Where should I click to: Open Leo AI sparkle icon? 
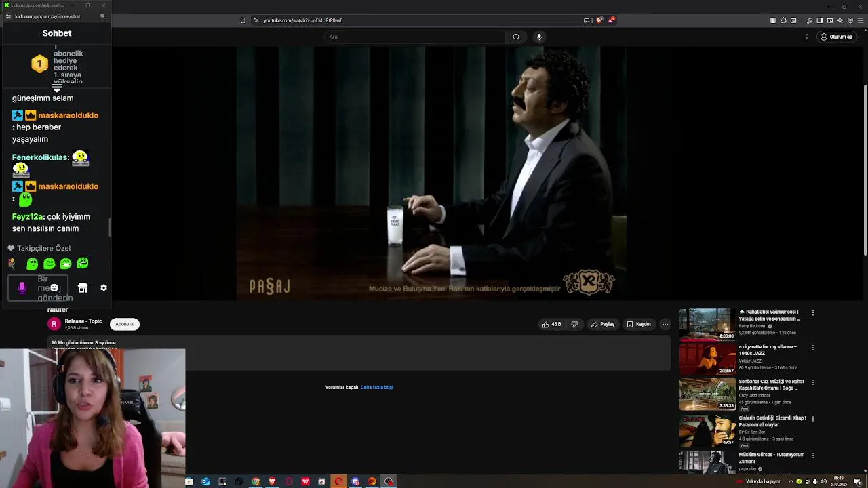[840, 20]
